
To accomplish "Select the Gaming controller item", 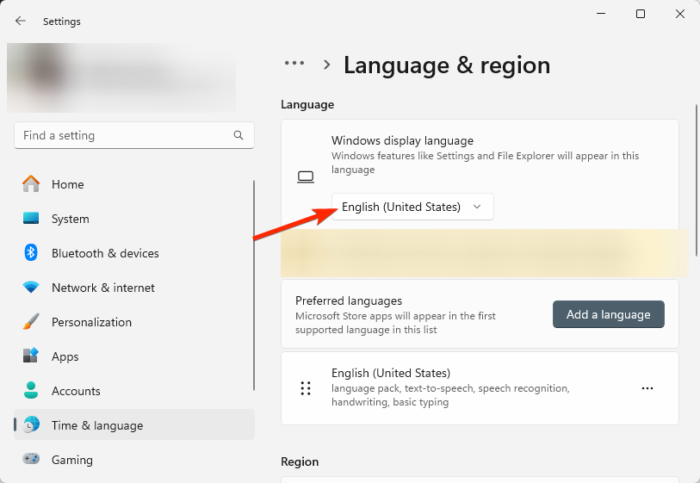I will (31, 460).
